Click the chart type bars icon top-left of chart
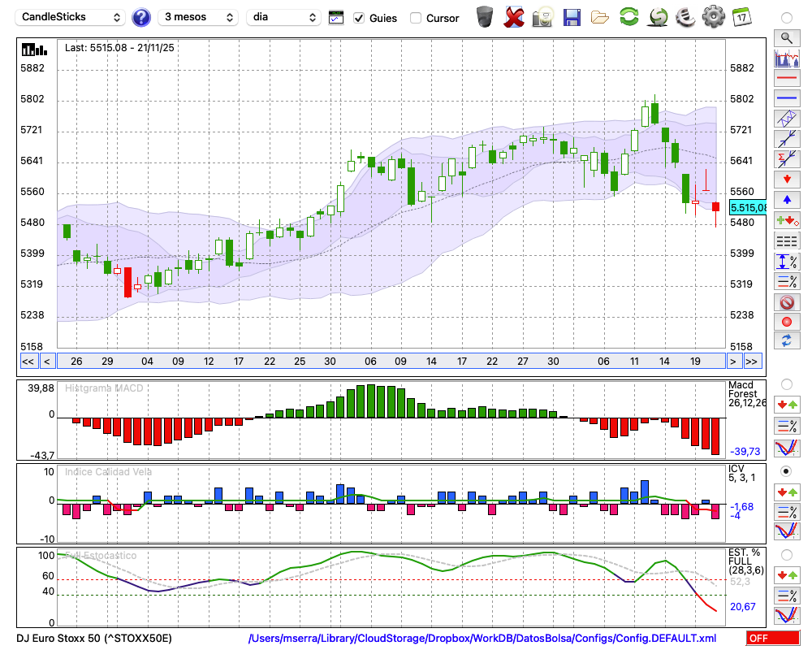The image size is (812, 650). [34, 50]
